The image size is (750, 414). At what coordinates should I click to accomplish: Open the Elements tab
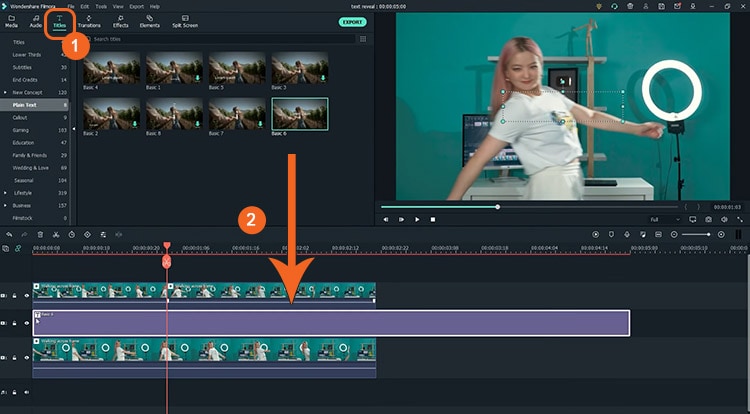tap(150, 22)
